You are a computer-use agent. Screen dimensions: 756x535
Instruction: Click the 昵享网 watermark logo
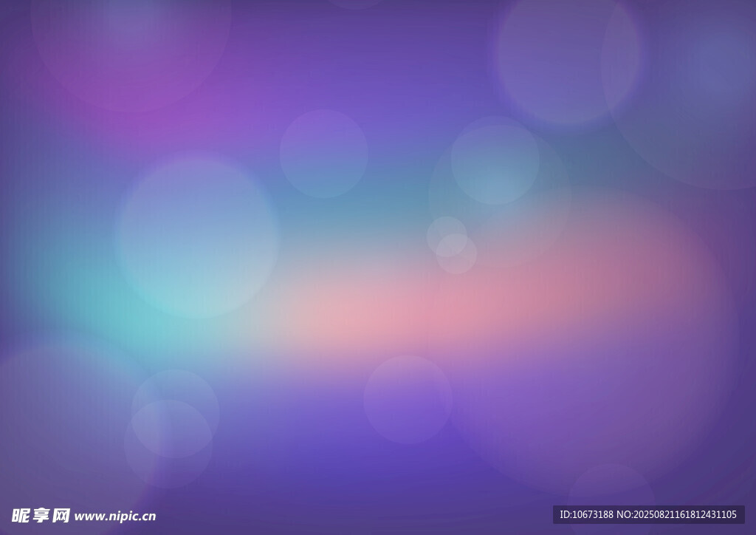(x=41, y=515)
